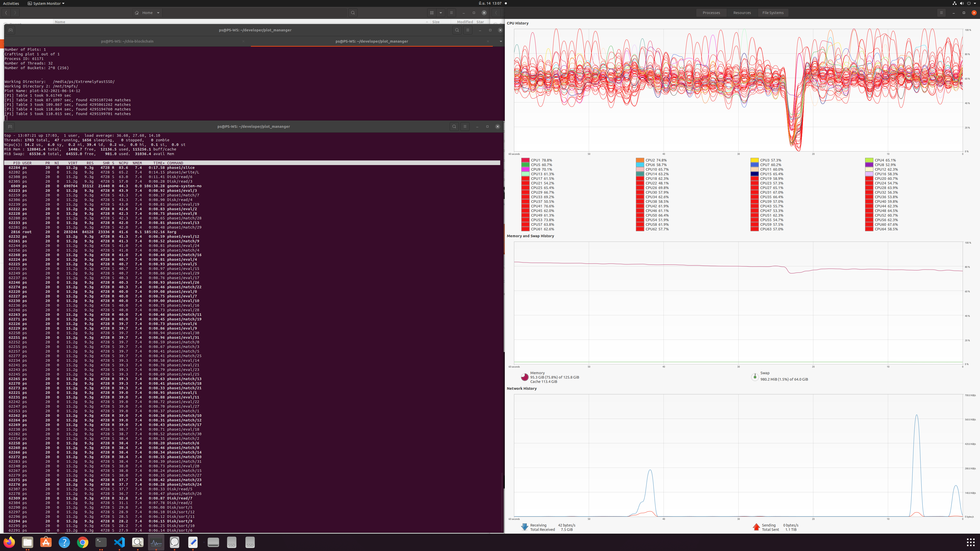Open the Text Editor from the dock

point(193,542)
